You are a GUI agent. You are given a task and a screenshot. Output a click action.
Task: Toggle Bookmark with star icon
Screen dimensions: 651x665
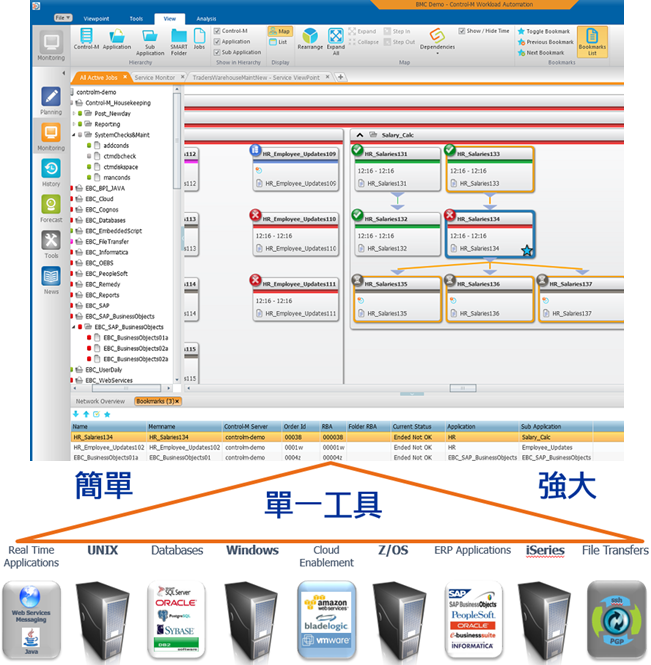tap(544, 31)
